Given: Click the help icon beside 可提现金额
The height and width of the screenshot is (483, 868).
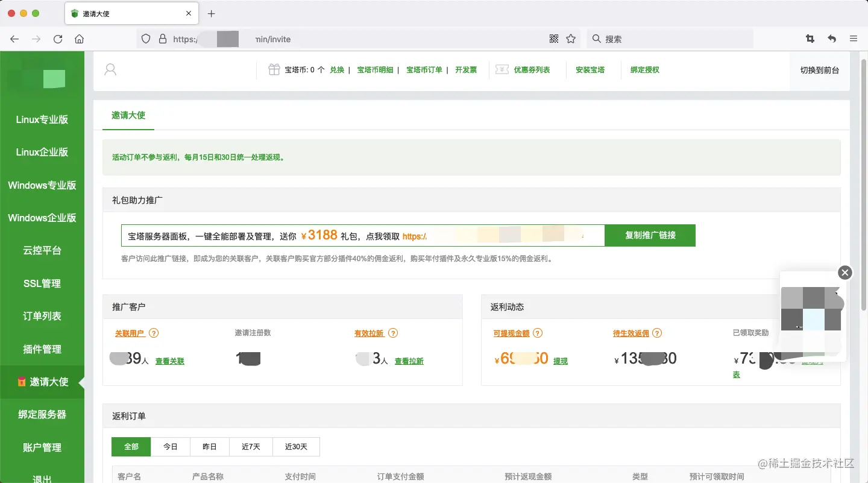Looking at the screenshot, I should point(538,333).
